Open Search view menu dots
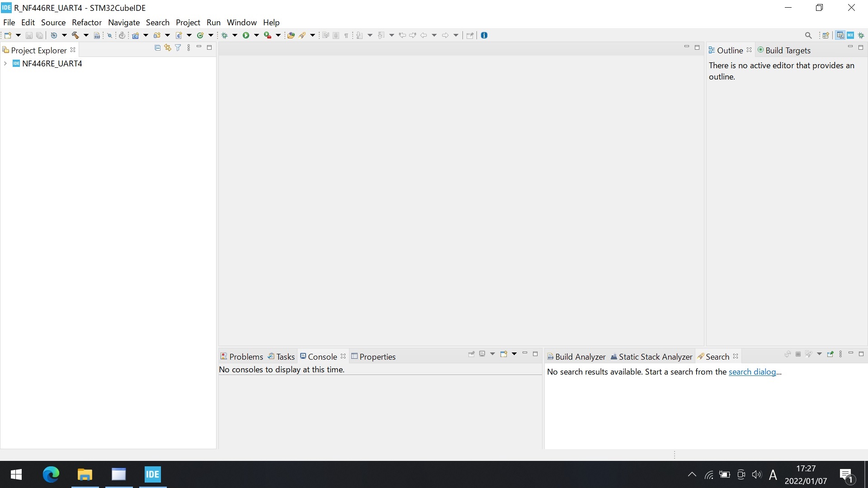Screen dimensions: 868x488 pos(840,354)
